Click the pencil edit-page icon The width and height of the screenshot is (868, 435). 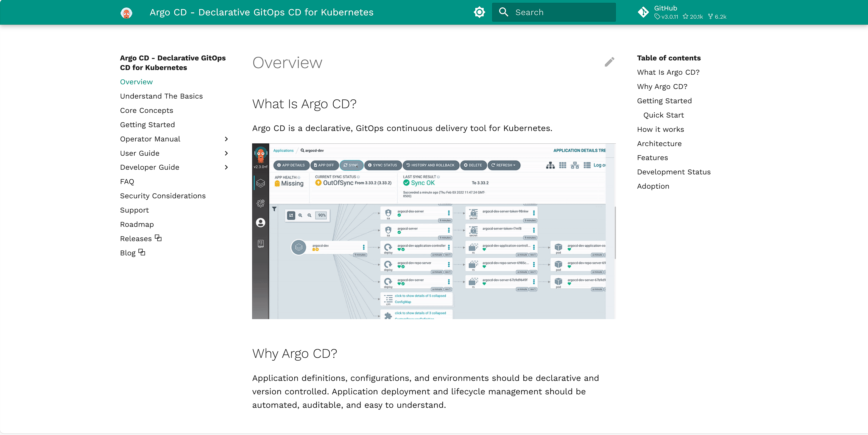[x=609, y=62]
